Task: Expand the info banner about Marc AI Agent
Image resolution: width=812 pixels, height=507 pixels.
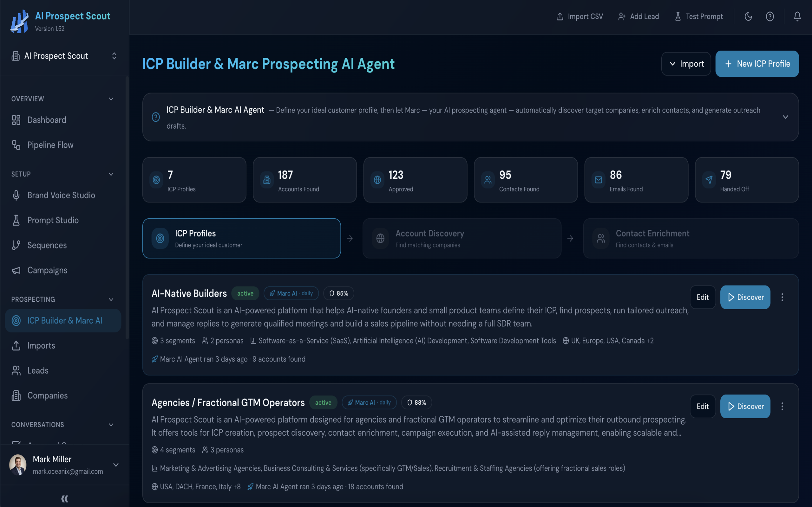Action: (786, 117)
